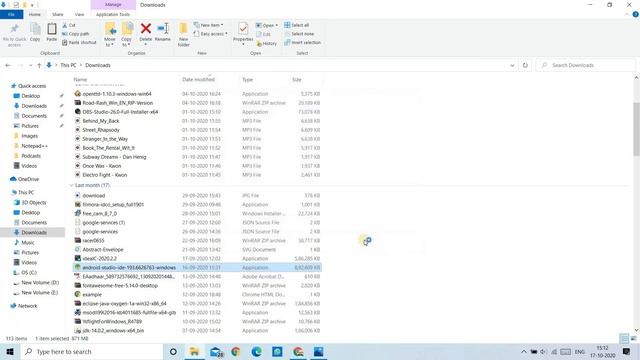Image resolution: width=640 pixels, height=360 pixels.
Task: Open Cortana circle on taskbar
Action: [x=173, y=351]
